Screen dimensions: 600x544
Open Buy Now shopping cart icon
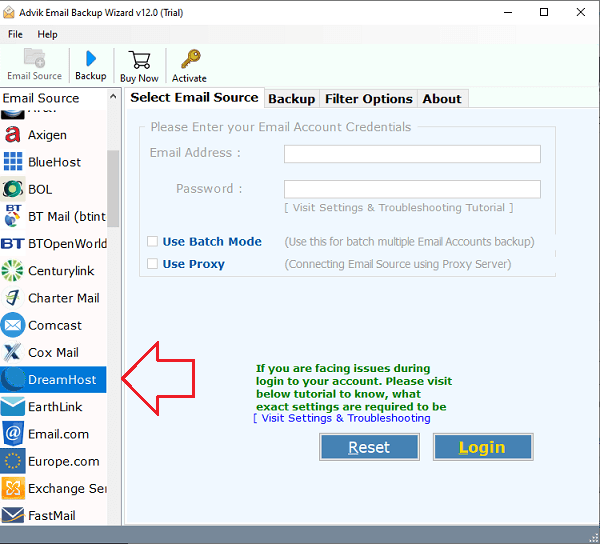[x=139, y=60]
